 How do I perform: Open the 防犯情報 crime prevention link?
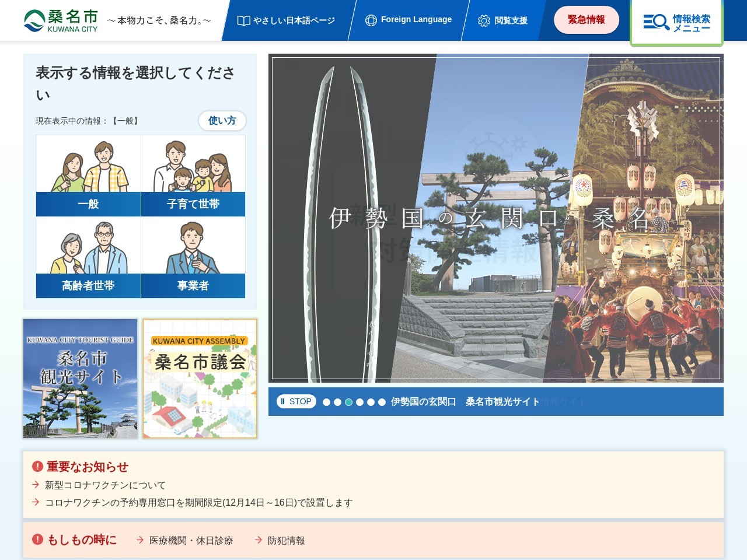coord(286,540)
